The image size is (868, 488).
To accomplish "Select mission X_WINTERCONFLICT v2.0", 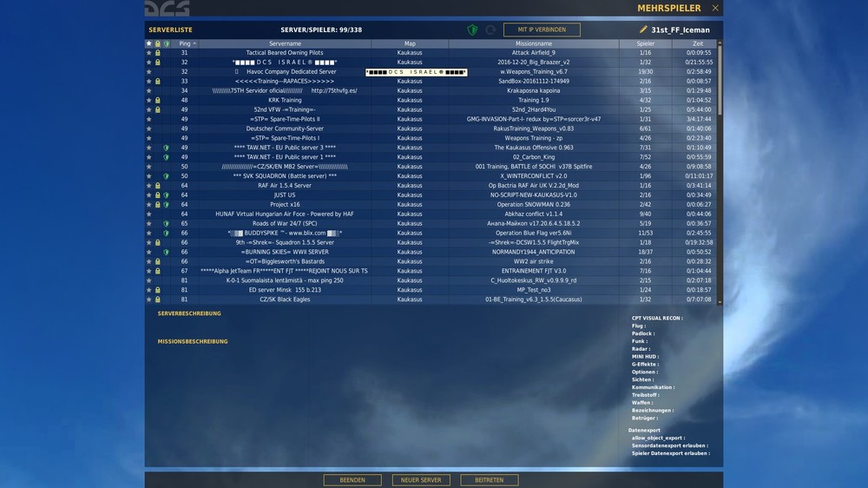I will (x=534, y=176).
